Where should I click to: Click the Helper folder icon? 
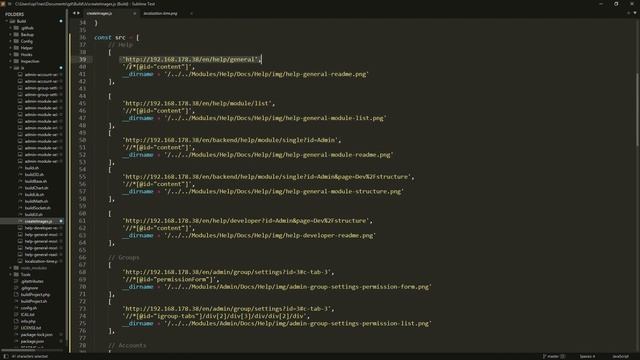tap(16, 48)
